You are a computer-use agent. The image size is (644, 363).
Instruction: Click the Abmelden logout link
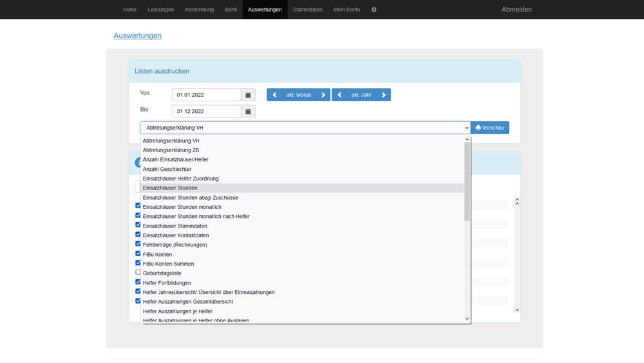click(x=516, y=10)
